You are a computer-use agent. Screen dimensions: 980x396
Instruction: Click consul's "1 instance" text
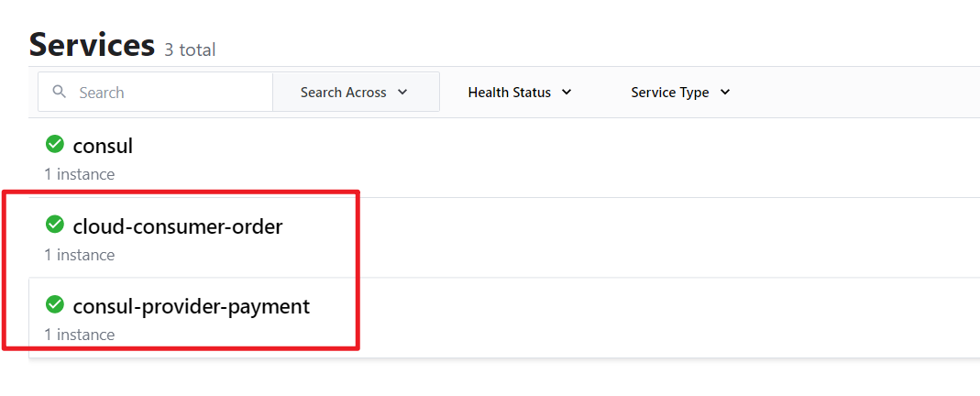tap(79, 174)
